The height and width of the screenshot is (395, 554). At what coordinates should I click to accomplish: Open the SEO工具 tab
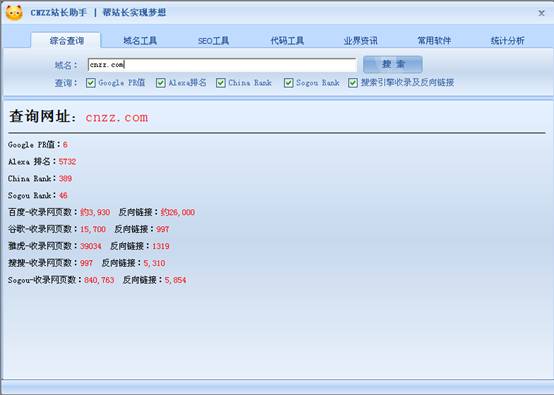pos(213,41)
